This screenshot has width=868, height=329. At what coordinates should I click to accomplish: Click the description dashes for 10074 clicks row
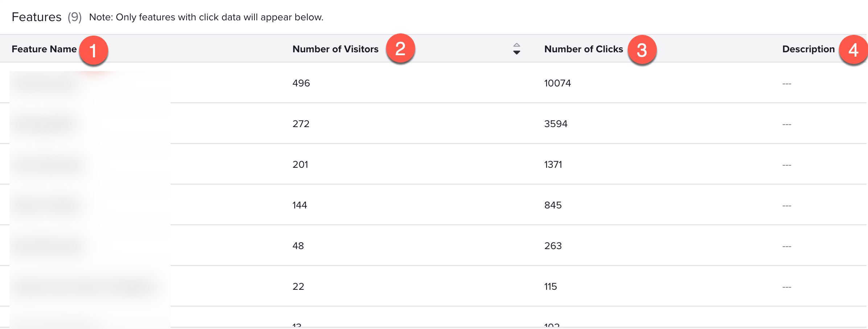[787, 84]
